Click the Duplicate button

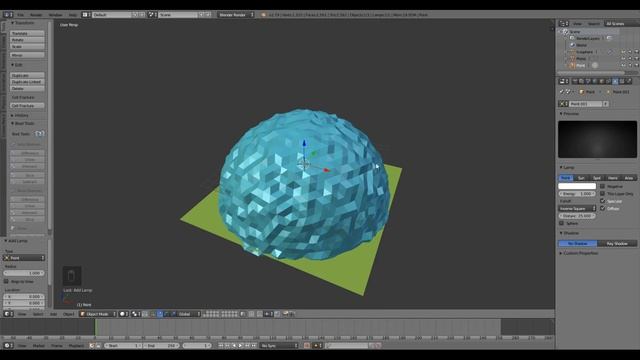27,76
